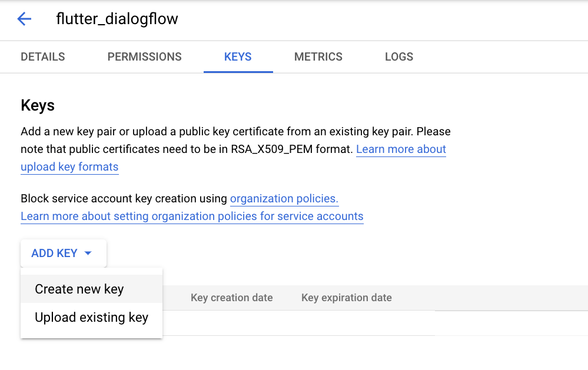
Task: Sort by the Key expiration date column
Action: [346, 298]
